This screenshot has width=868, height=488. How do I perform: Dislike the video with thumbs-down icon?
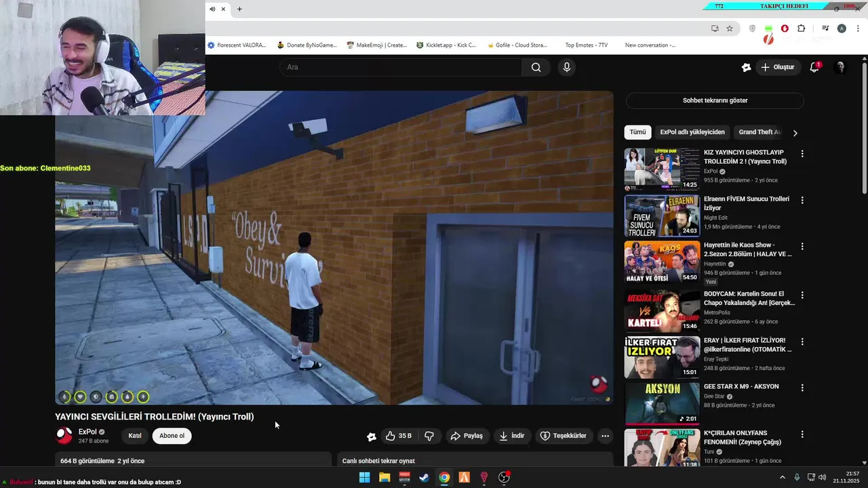click(429, 436)
